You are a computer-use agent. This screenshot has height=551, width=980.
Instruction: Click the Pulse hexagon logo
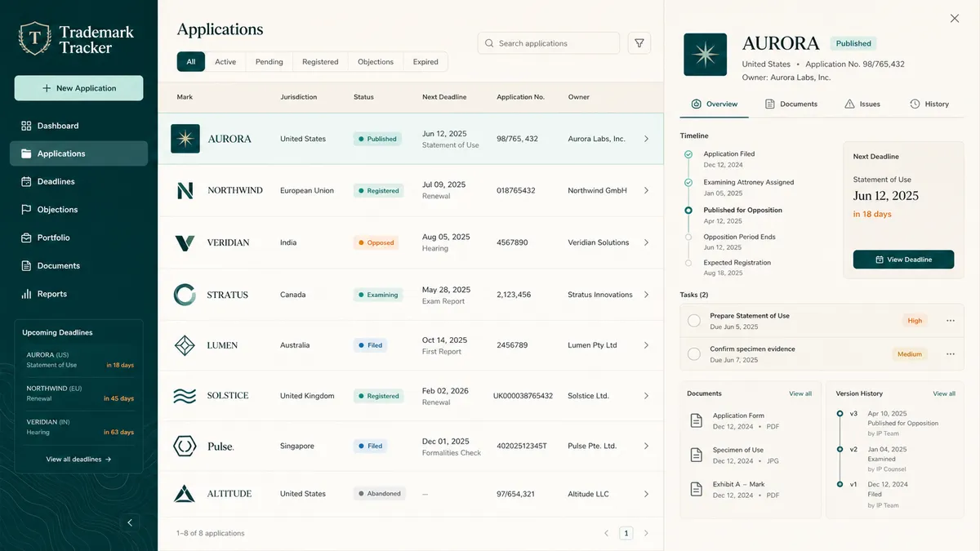(x=185, y=446)
